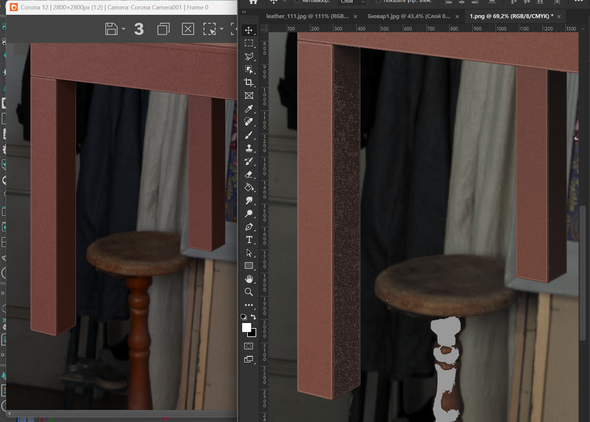The height and width of the screenshot is (422, 590).
Task: Activate the Horizontal Type tool
Action: (249, 240)
